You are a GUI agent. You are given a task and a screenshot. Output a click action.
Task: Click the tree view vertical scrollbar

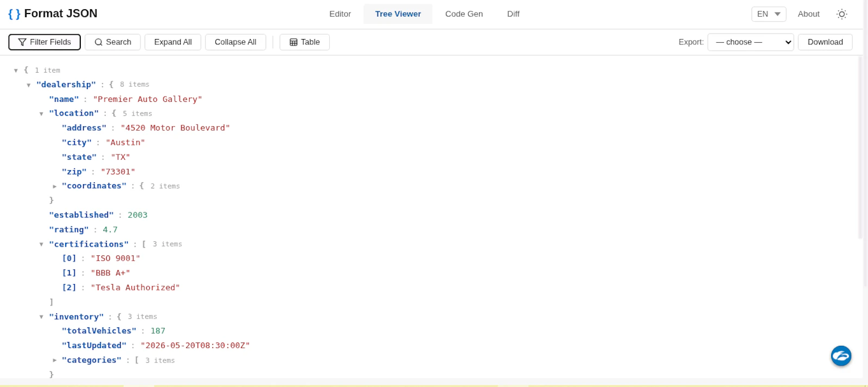click(x=860, y=146)
